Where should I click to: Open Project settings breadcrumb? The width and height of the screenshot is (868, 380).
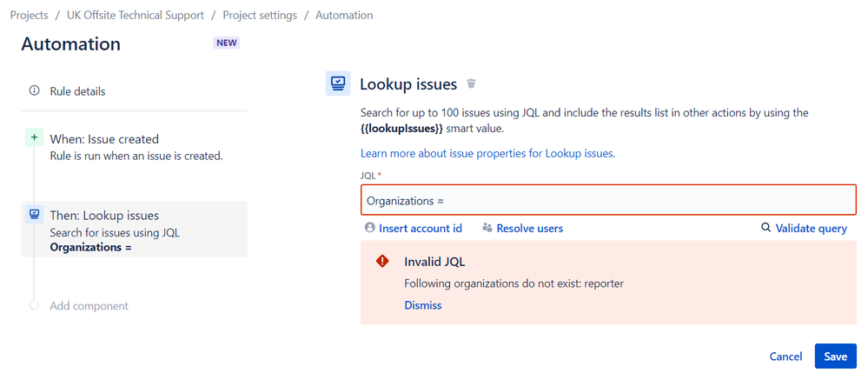coord(260,16)
